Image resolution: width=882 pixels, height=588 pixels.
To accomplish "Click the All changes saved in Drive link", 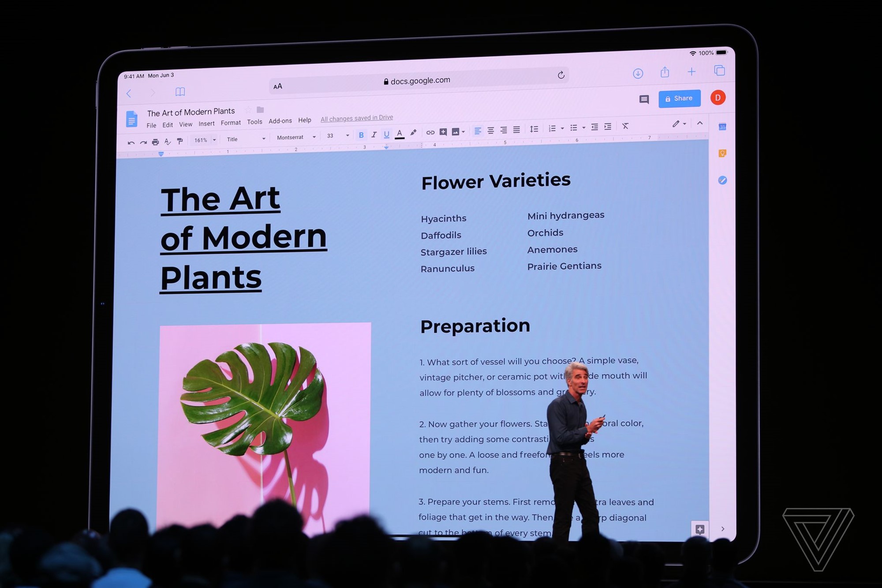I will 356,118.
